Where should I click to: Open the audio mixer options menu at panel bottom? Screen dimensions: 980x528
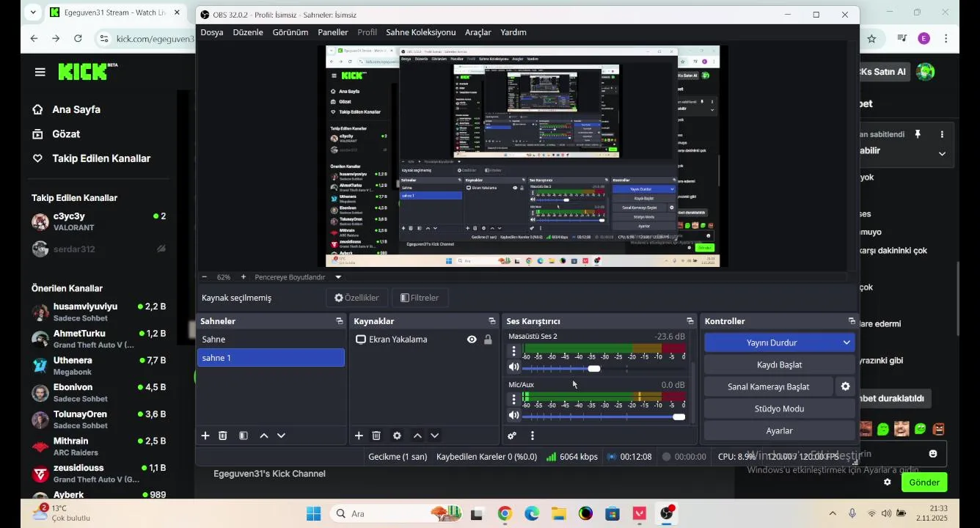pyautogui.click(x=533, y=436)
